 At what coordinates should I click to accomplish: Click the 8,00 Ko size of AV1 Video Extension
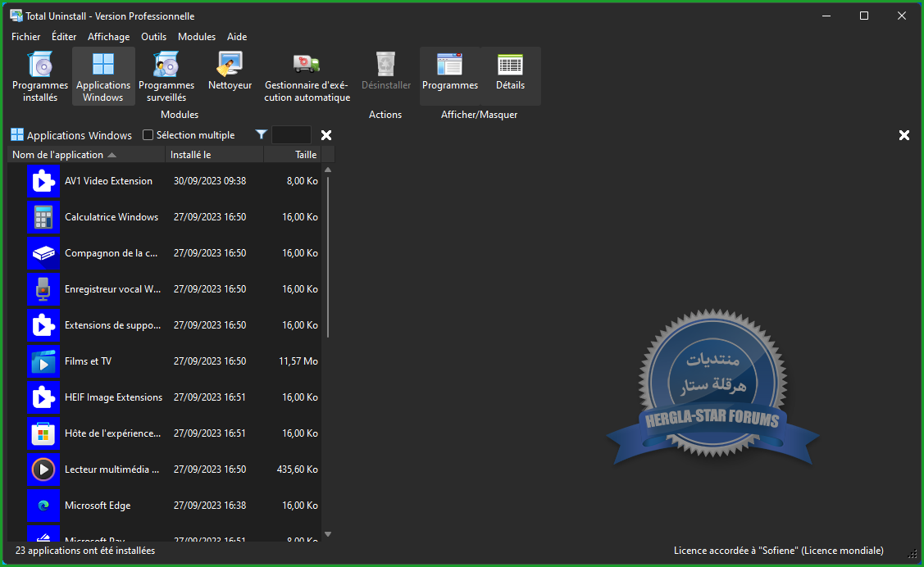click(303, 181)
